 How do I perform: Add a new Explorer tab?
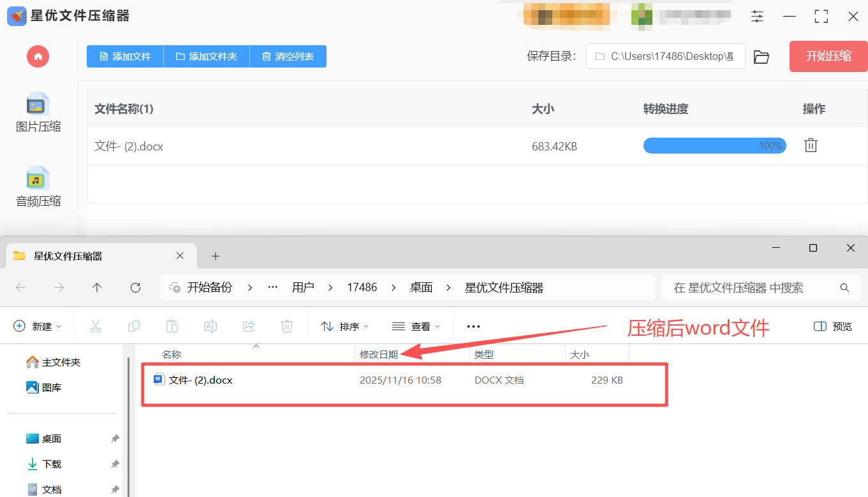[x=216, y=256]
